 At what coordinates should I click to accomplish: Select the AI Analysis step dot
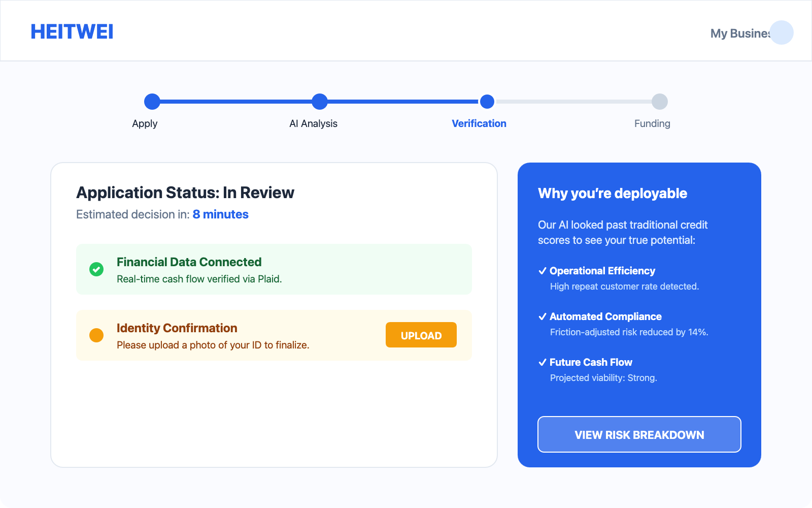320,102
